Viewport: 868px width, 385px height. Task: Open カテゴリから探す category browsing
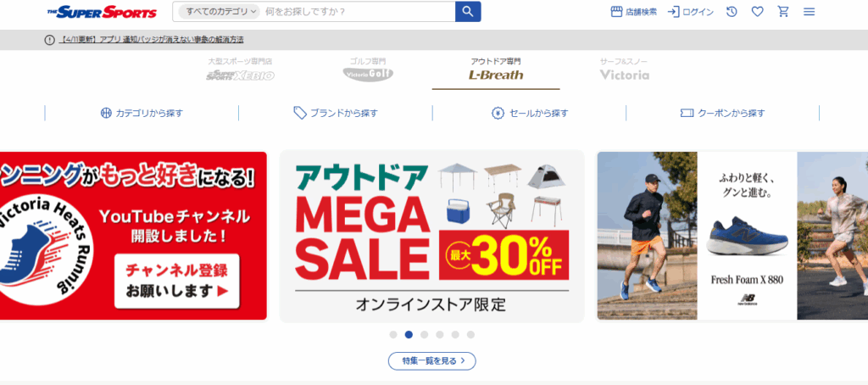(x=142, y=113)
